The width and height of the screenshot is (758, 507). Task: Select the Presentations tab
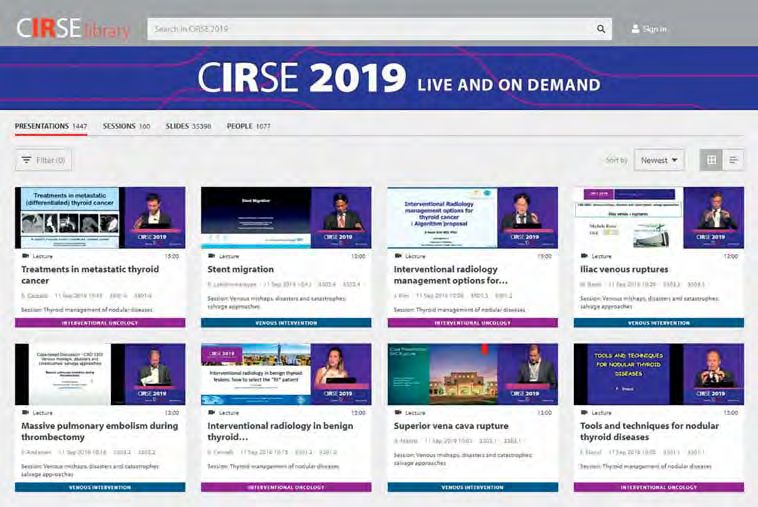click(51, 126)
